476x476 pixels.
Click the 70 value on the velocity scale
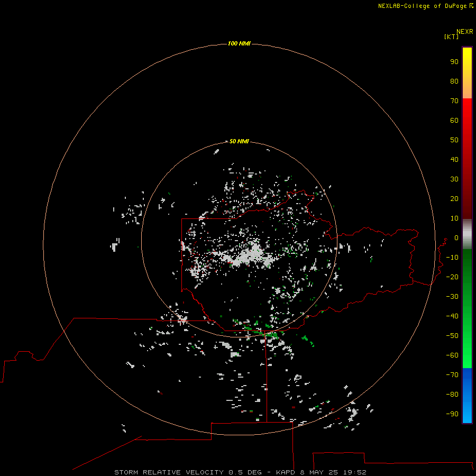click(x=454, y=101)
